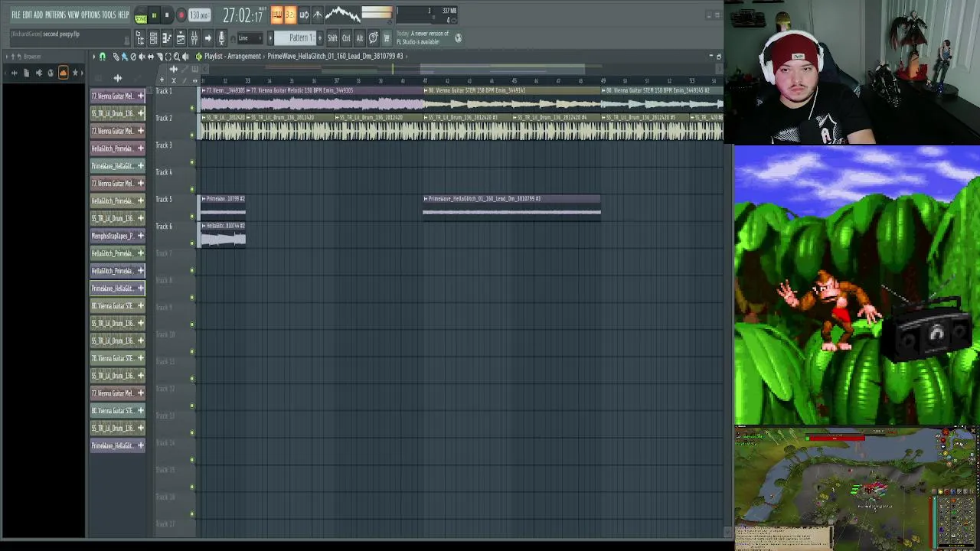Select the file tab in Browser
Screen dimensions: 980x551
click(26, 73)
